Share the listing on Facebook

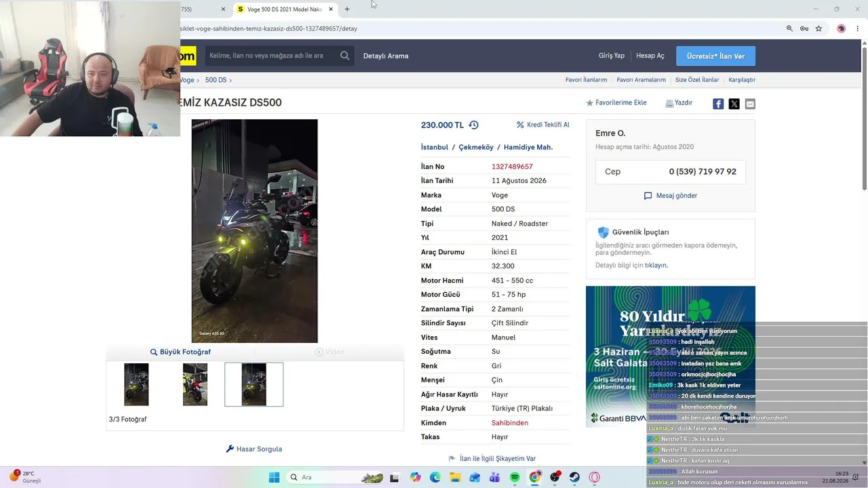tap(718, 104)
